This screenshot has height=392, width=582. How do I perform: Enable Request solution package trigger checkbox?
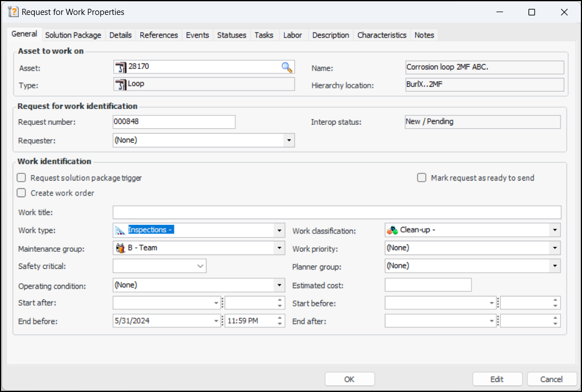click(22, 178)
